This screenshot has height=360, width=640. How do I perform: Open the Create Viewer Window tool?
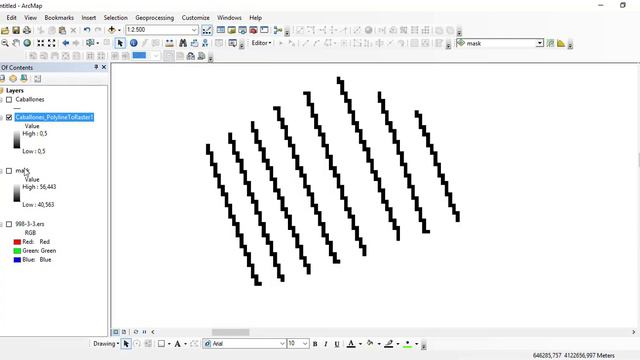[233, 43]
